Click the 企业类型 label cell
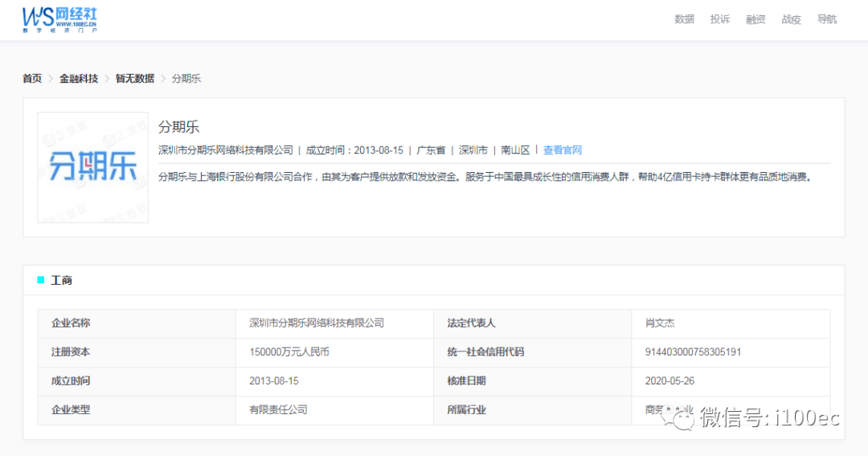Screen dimensions: 868x456 coord(137,411)
